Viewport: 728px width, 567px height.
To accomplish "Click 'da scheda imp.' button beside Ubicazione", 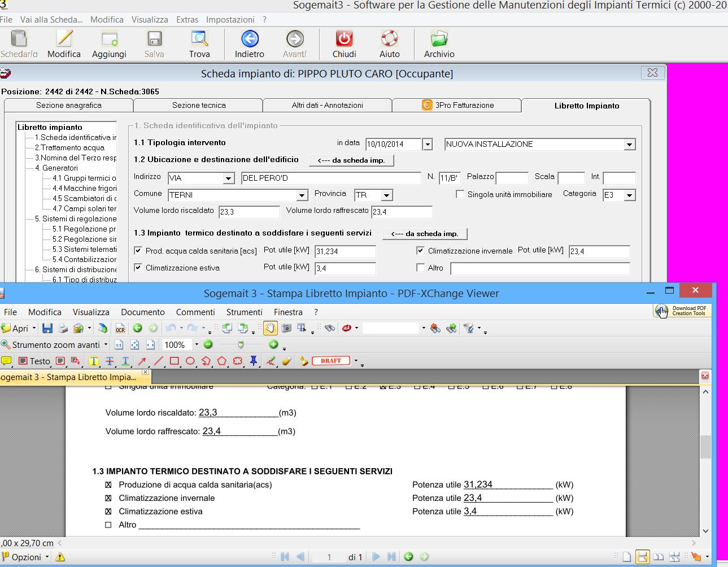I will (x=351, y=160).
